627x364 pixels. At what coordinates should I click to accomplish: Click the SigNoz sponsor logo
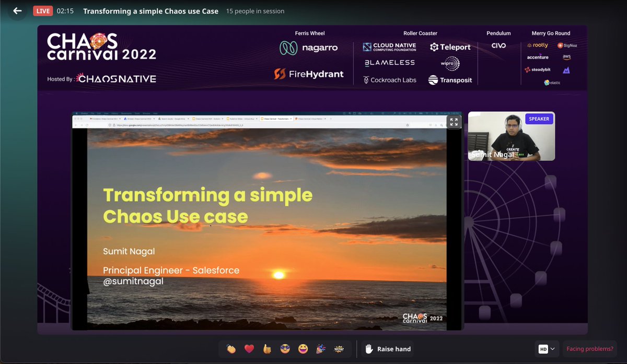pos(567,46)
